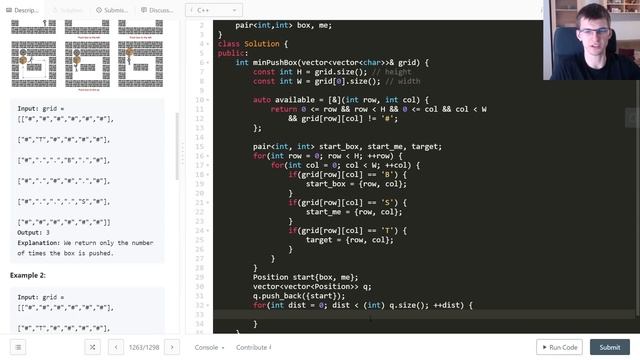
Task: Click the Run Code play button
Action: 559,347
